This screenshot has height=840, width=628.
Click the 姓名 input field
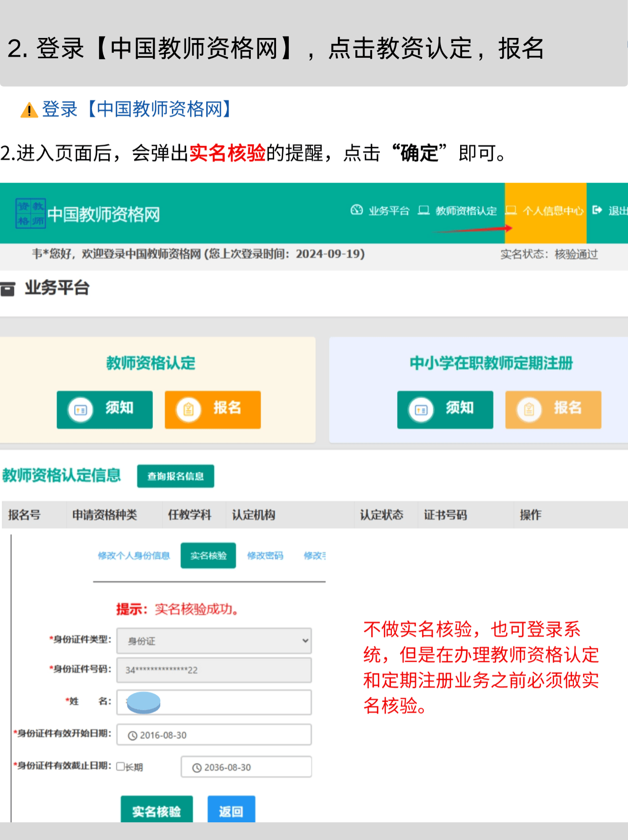(214, 702)
